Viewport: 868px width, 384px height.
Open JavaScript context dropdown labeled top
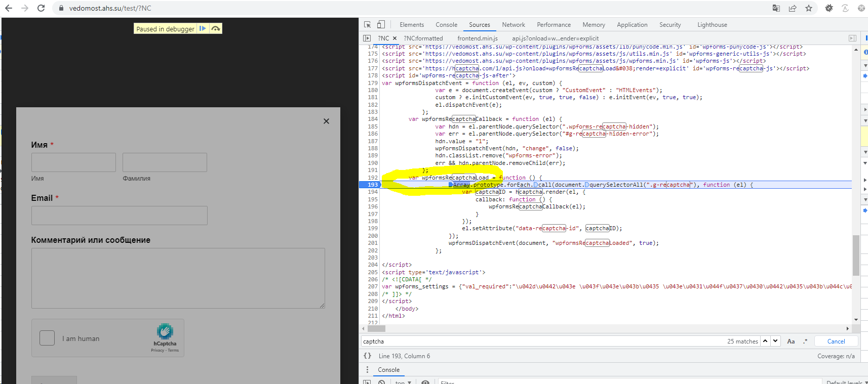(403, 382)
